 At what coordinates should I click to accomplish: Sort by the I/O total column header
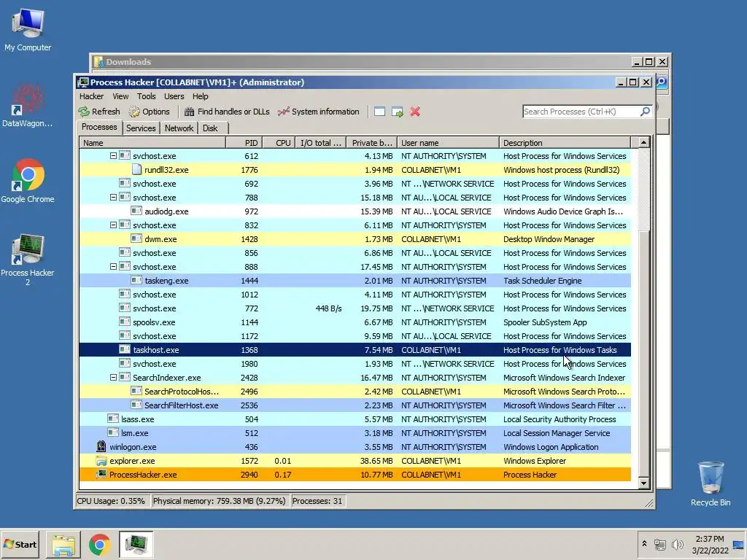[x=321, y=143]
